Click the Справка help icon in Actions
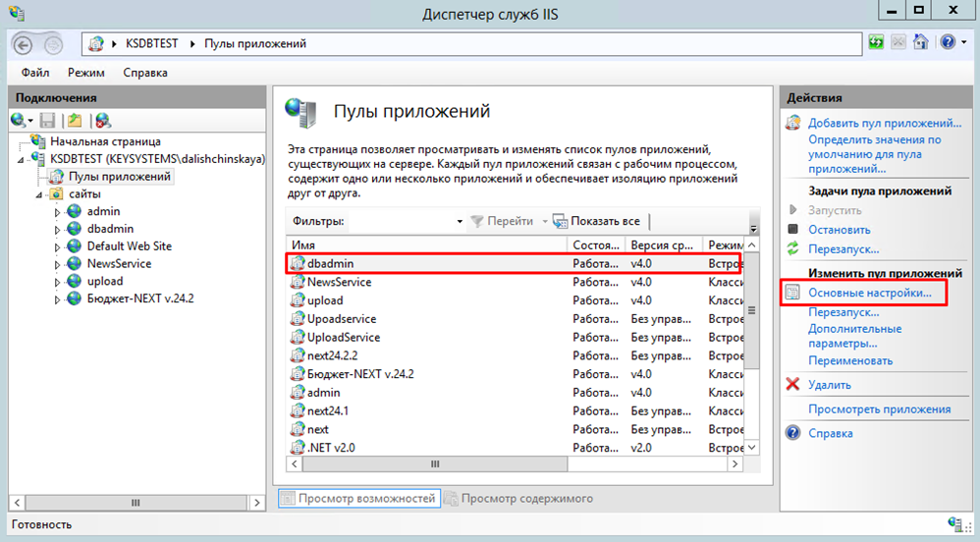 792,433
